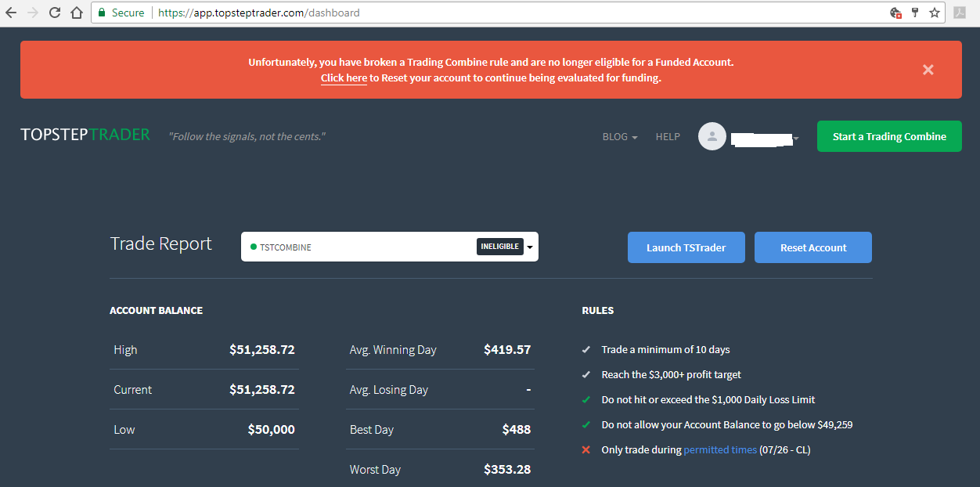Select the browser address bar URL field
This screenshot has height=487, width=980.
517,13
